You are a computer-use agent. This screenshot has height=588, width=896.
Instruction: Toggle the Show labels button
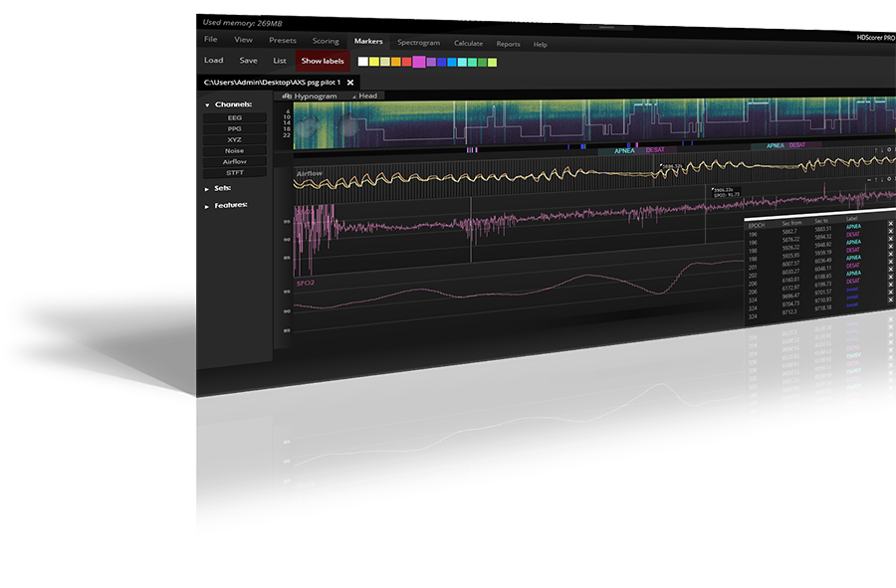coord(323,61)
